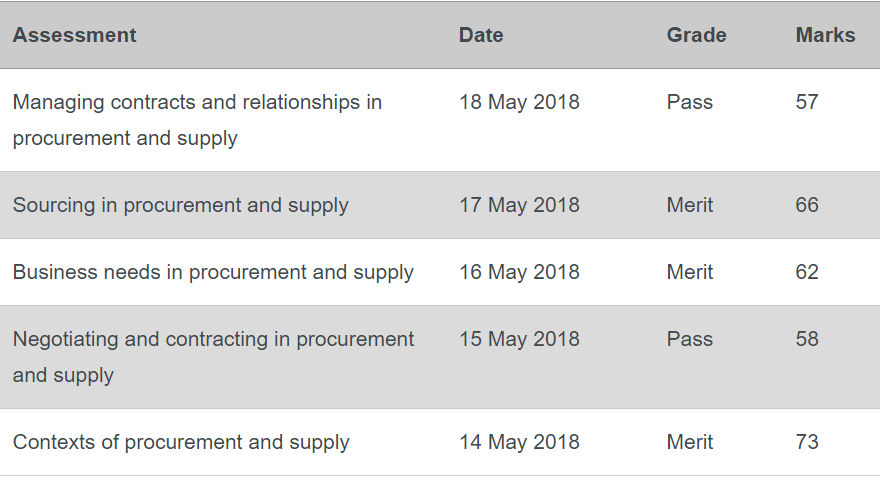Select Negotiating and contracting in procurement assessment

tap(213, 357)
